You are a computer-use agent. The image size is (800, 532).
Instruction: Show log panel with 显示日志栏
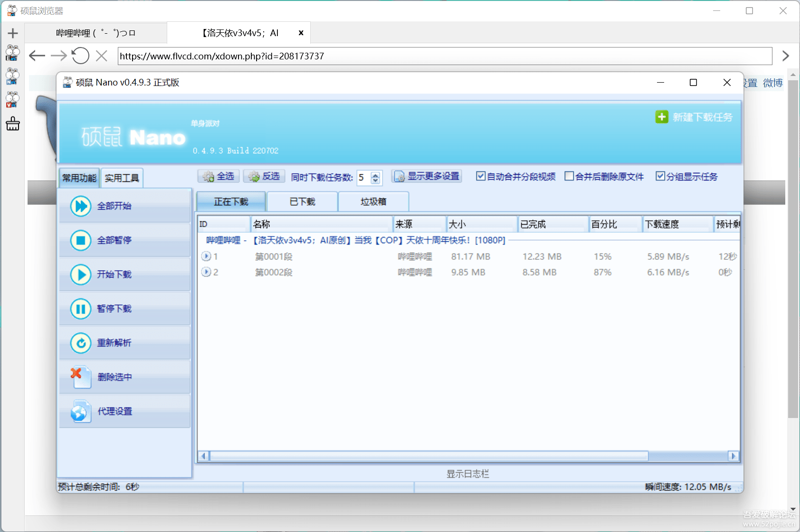(468, 474)
